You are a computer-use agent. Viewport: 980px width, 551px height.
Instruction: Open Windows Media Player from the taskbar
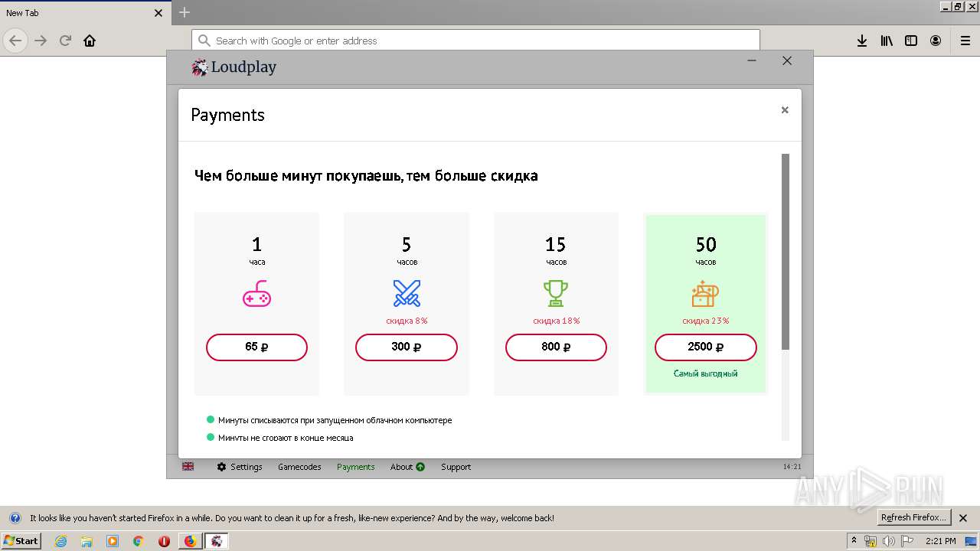(x=113, y=541)
